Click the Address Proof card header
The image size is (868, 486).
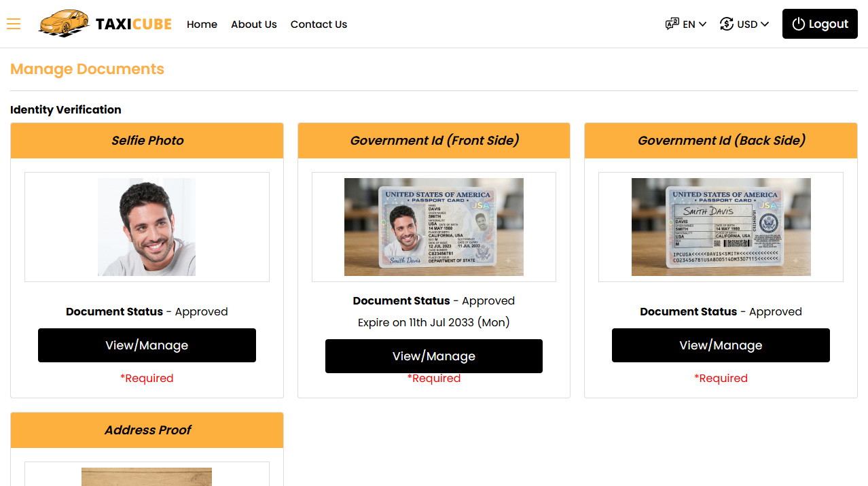click(147, 430)
